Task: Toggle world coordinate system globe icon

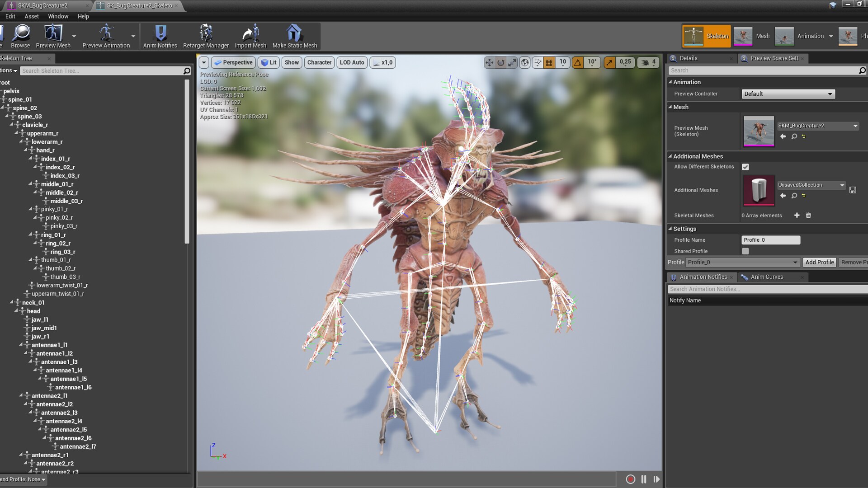Action: (524, 63)
